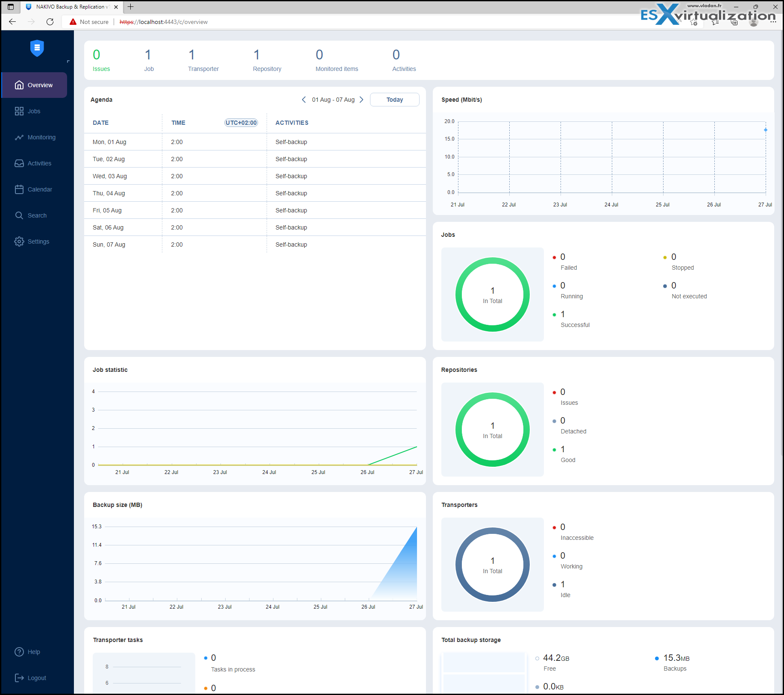The image size is (784, 695).
Task: Select the Tue, 02 Aug agenda row
Action: (255, 159)
